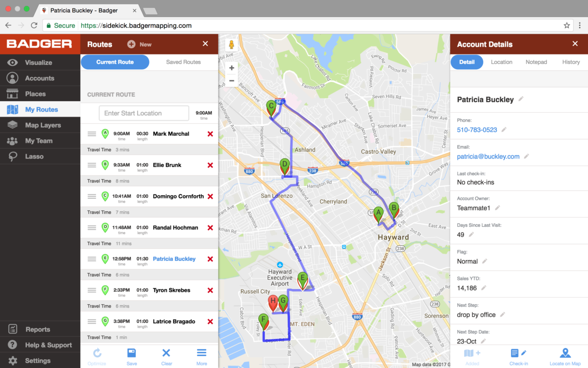Zoom in on the map
This screenshot has height=368, width=588.
coord(231,68)
